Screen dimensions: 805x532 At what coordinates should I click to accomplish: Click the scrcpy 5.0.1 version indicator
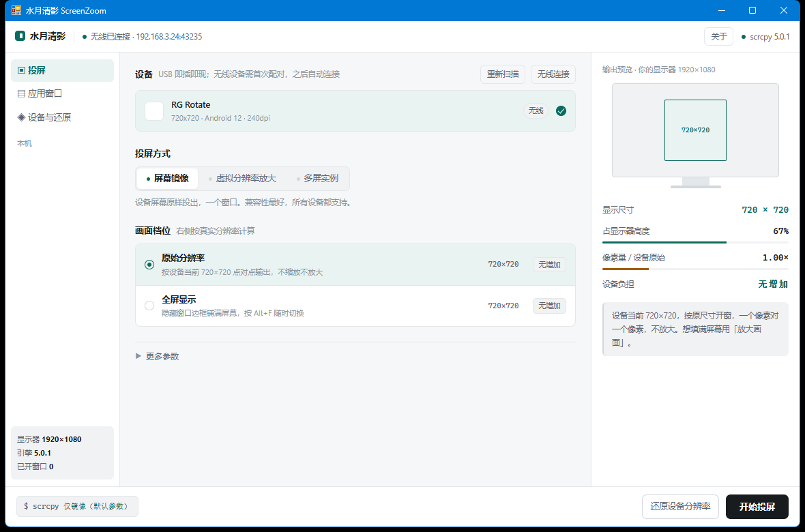(765, 36)
